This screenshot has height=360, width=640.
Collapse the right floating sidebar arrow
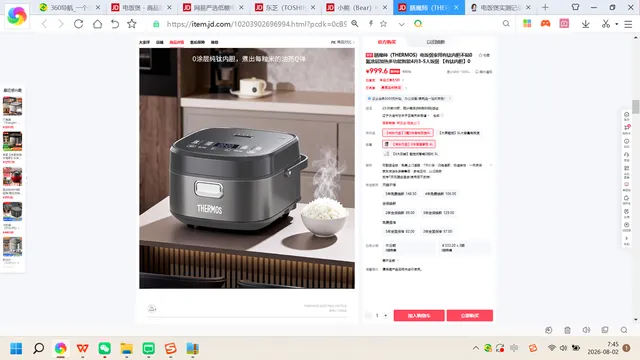tap(627, 238)
